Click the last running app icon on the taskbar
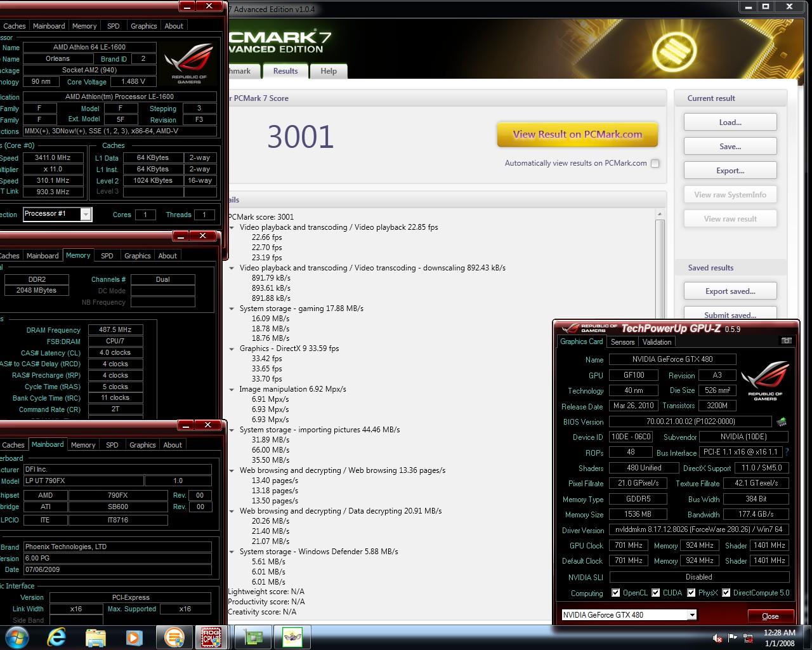Screen dimensions: 812x650 coord(292,637)
